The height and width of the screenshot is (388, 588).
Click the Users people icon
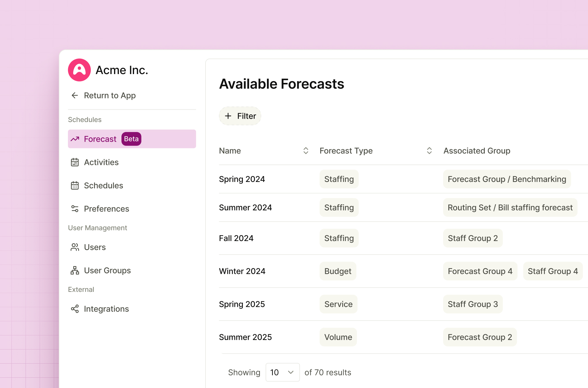75,247
